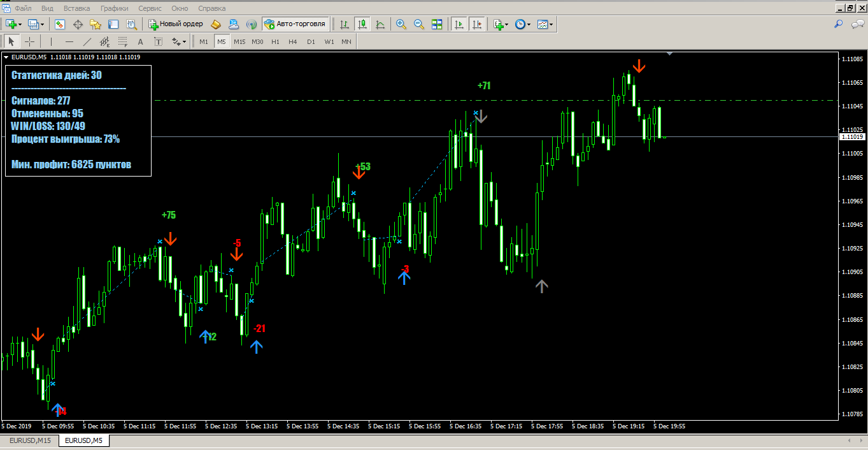Select the text label tool
Image resolution: width=868 pixels, height=450 pixels.
[x=158, y=42]
